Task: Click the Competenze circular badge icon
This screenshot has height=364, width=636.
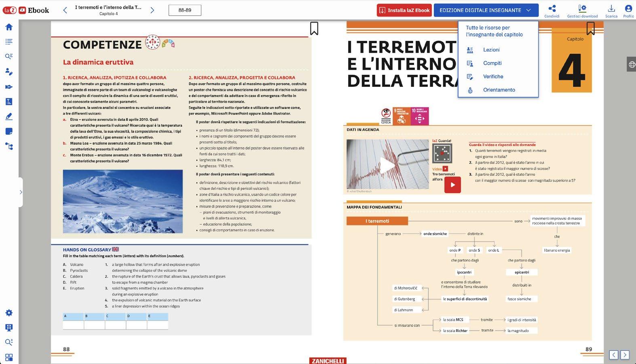Action: click(x=153, y=42)
